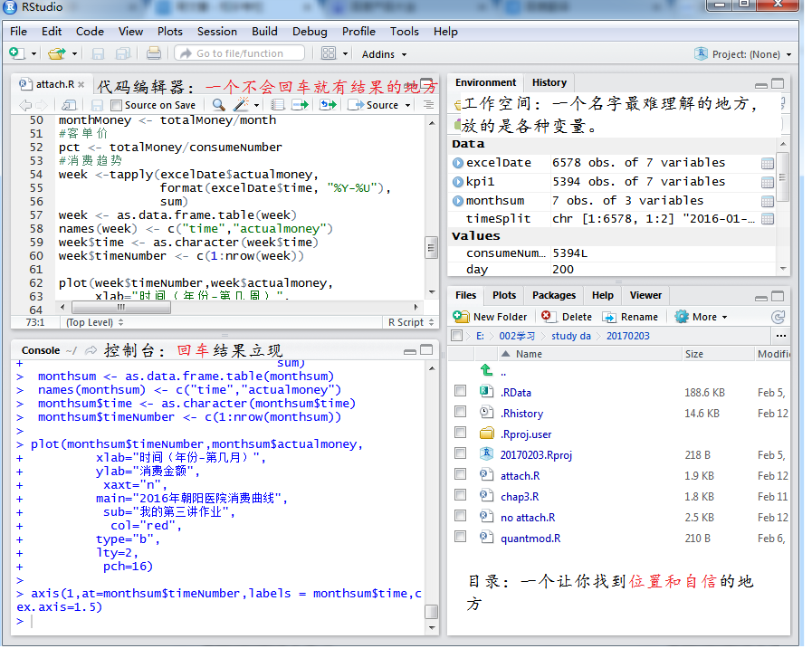Refresh the file listing in Files pane
This screenshot has width=812, height=658.
[778, 317]
